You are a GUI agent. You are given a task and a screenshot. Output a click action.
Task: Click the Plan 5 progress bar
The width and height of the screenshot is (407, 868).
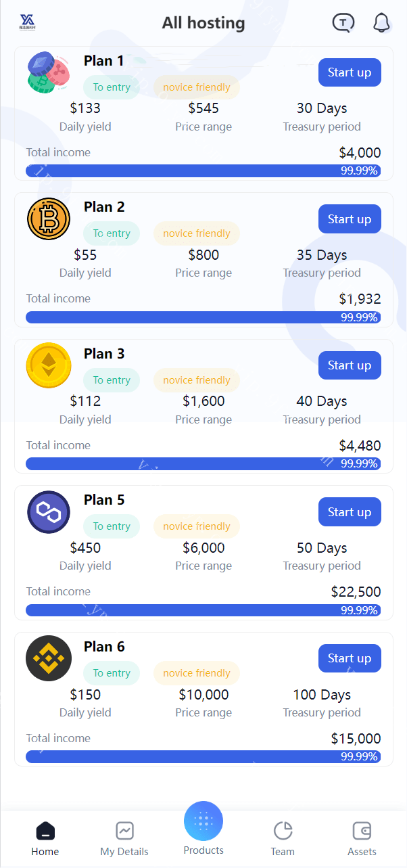203,610
